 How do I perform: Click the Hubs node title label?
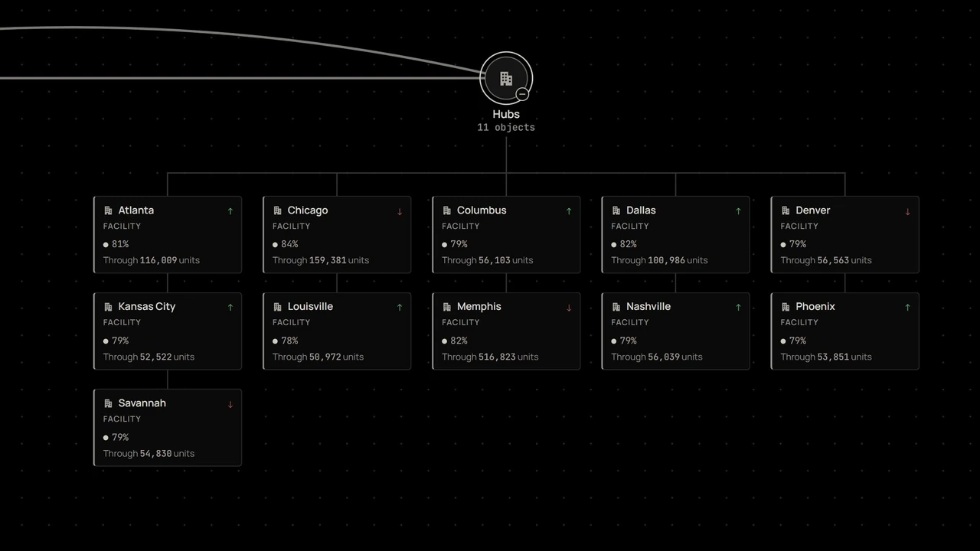(506, 114)
